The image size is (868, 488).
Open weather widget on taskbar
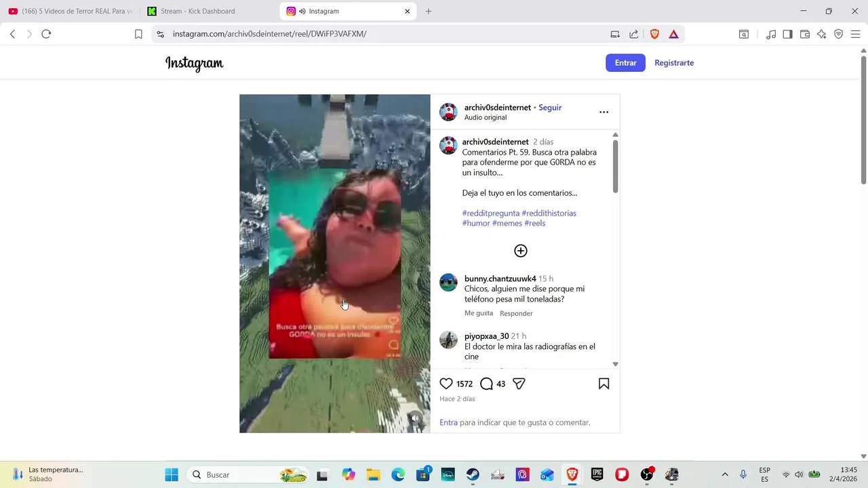47,474
